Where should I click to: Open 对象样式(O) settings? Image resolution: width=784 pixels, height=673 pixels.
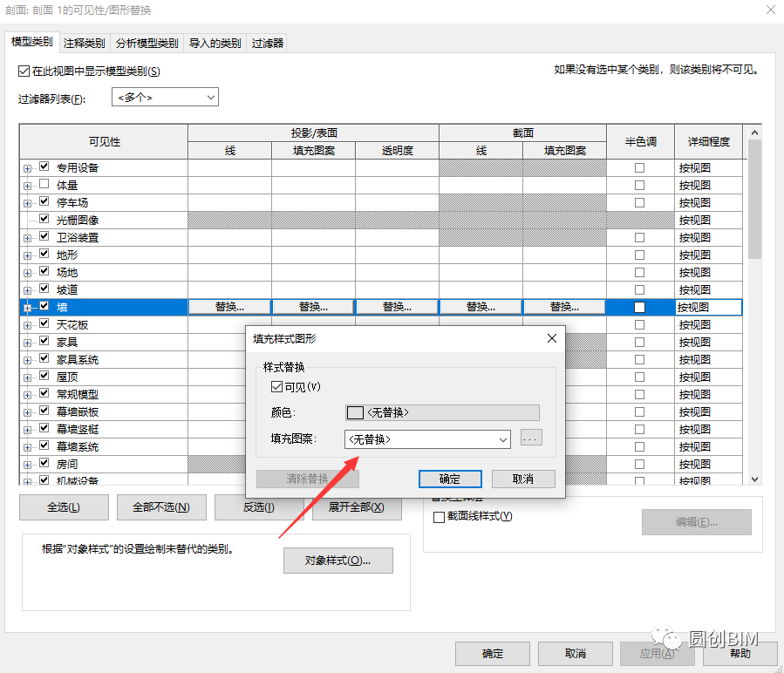(338, 561)
